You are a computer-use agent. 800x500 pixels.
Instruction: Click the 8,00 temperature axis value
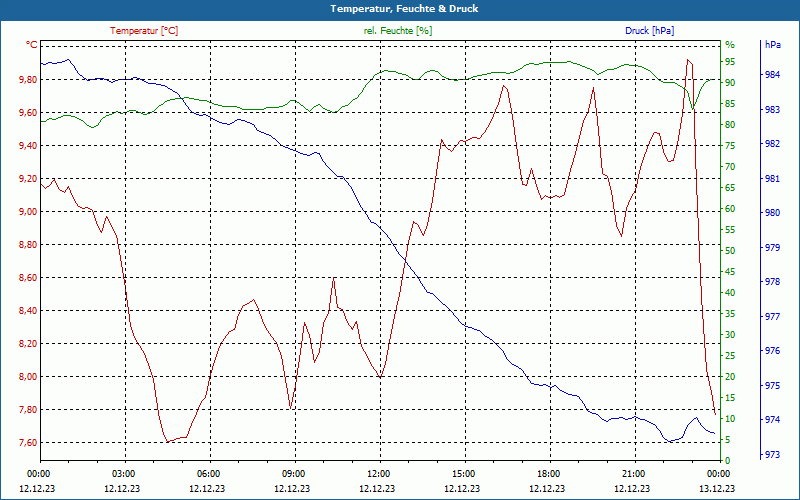click(28, 377)
